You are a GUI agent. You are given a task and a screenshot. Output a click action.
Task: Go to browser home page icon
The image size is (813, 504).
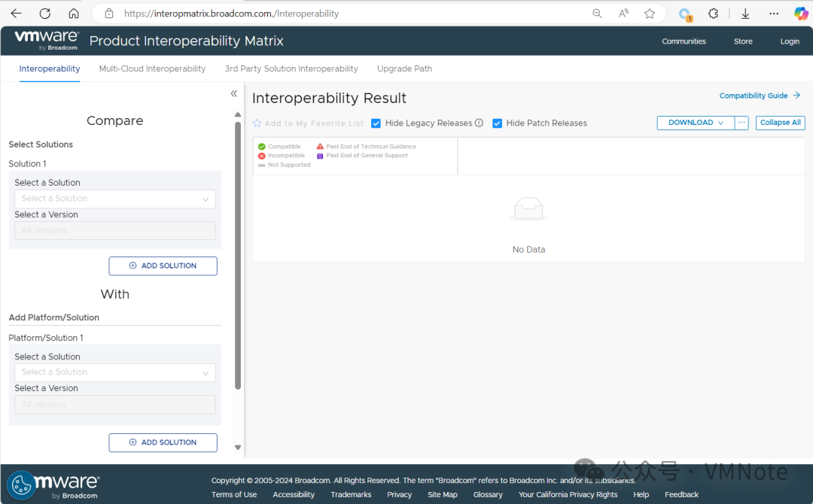(73, 14)
